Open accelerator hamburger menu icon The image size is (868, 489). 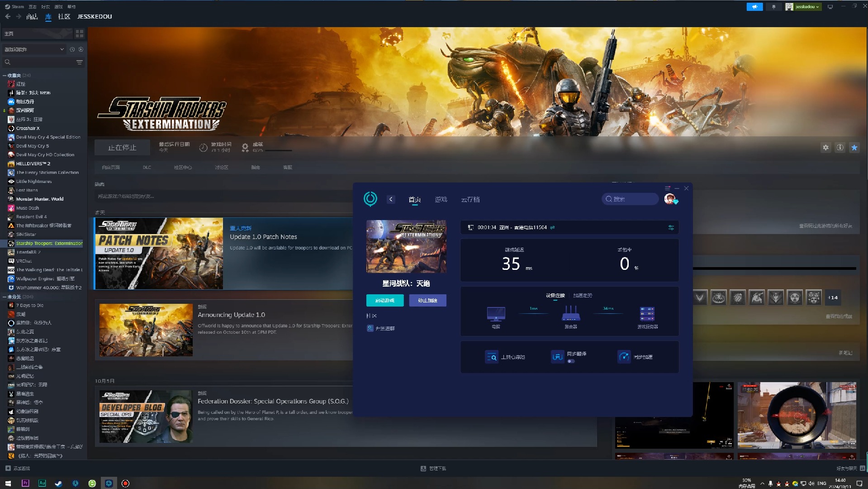(667, 188)
